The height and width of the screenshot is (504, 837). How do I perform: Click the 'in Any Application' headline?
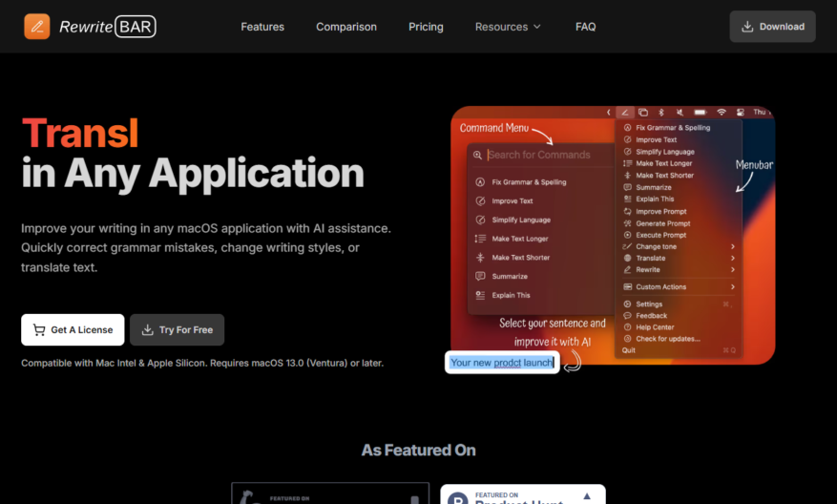(193, 173)
